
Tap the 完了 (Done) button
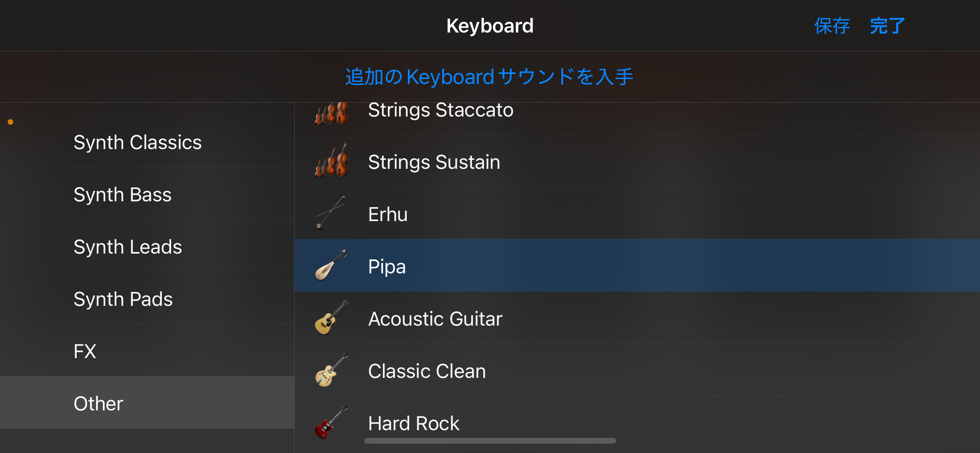(887, 26)
